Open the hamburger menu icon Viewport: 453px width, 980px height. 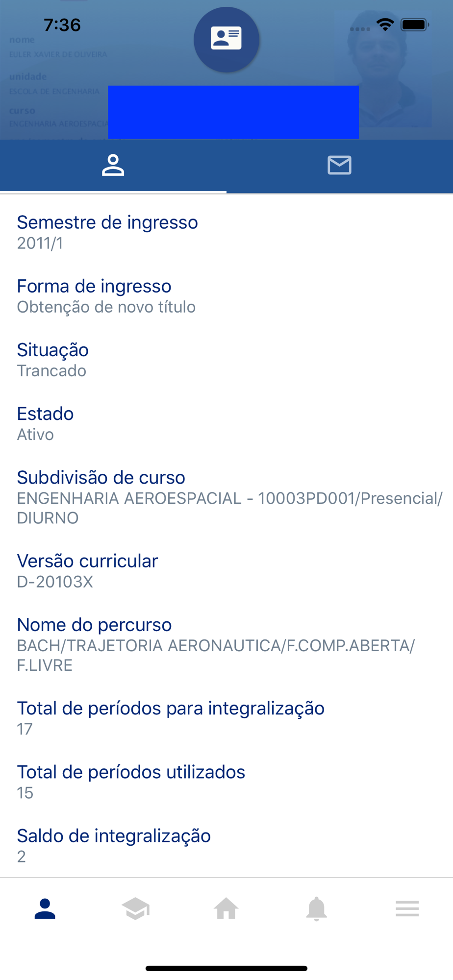[x=407, y=909]
